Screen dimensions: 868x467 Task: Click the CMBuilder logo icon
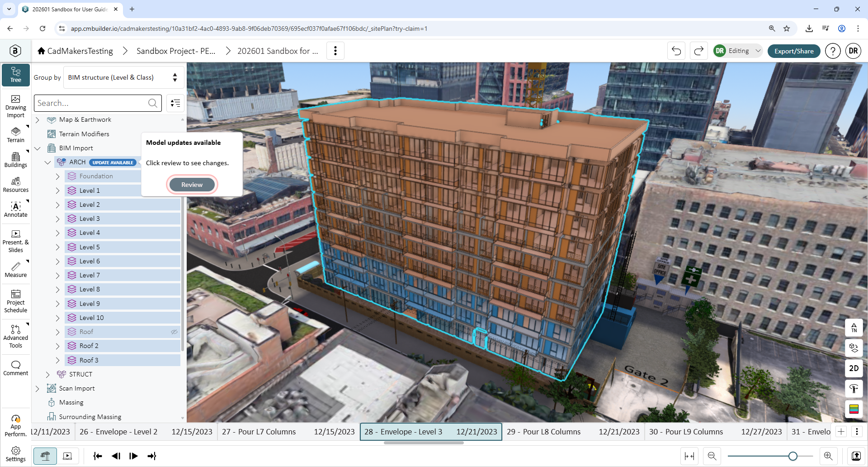pos(15,51)
